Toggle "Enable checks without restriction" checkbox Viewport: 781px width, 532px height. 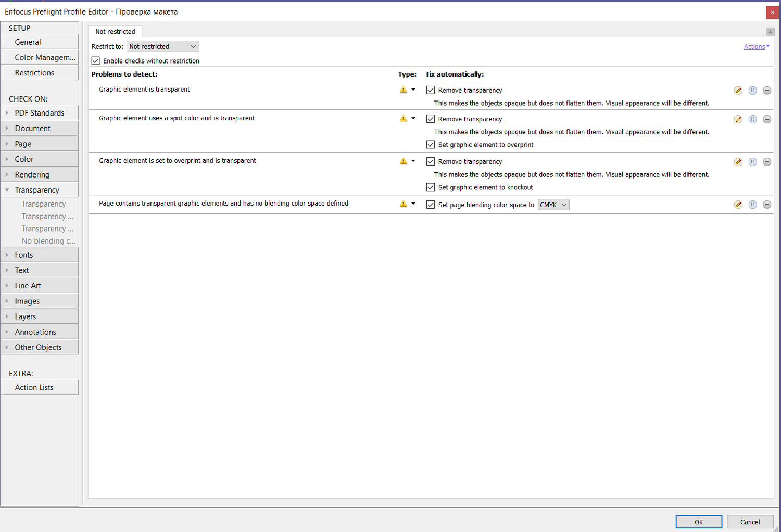pyautogui.click(x=96, y=61)
